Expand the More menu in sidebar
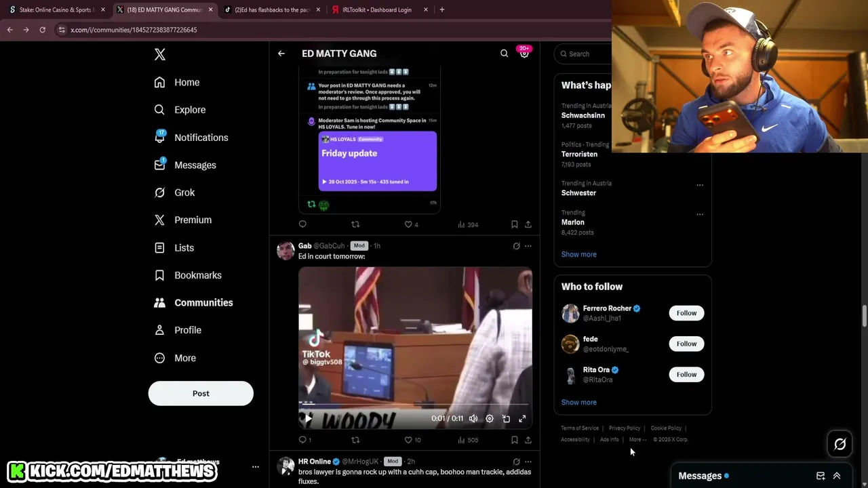868x488 pixels. point(175,358)
